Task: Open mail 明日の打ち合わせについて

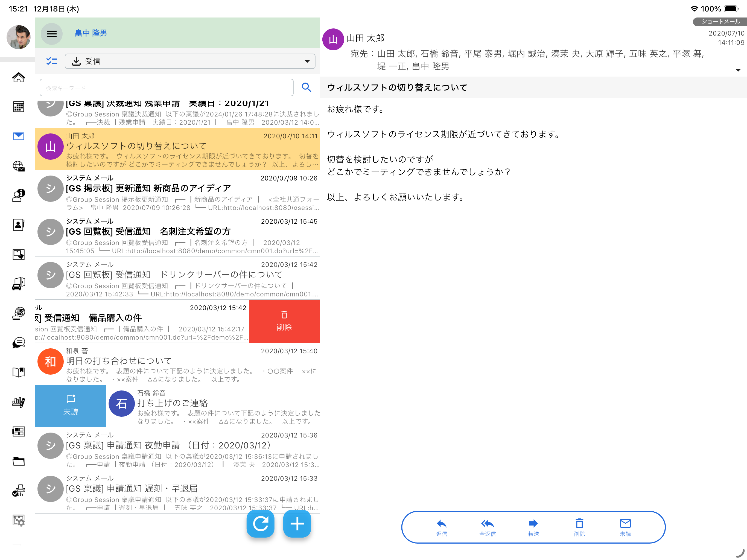Action: 177,364
